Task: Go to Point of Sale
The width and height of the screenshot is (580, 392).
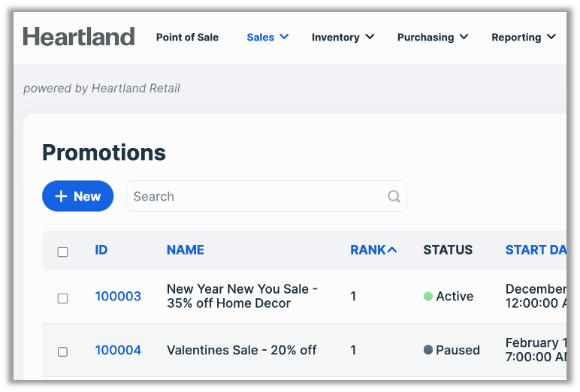Action: pos(187,37)
